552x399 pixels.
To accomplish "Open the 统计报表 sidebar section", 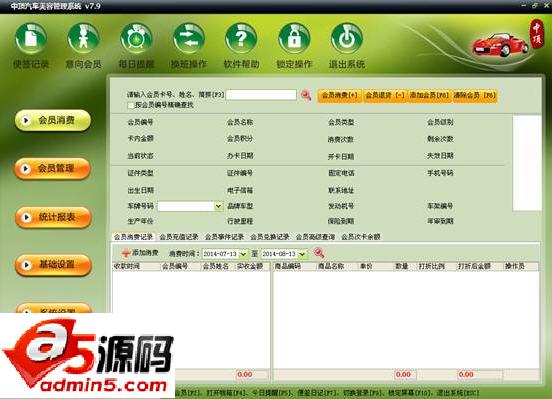I will [x=53, y=217].
